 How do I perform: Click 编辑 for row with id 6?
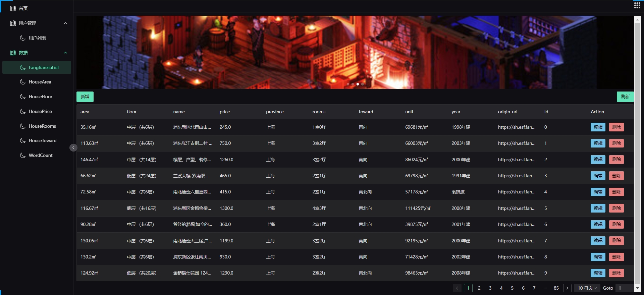[x=598, y=224]
